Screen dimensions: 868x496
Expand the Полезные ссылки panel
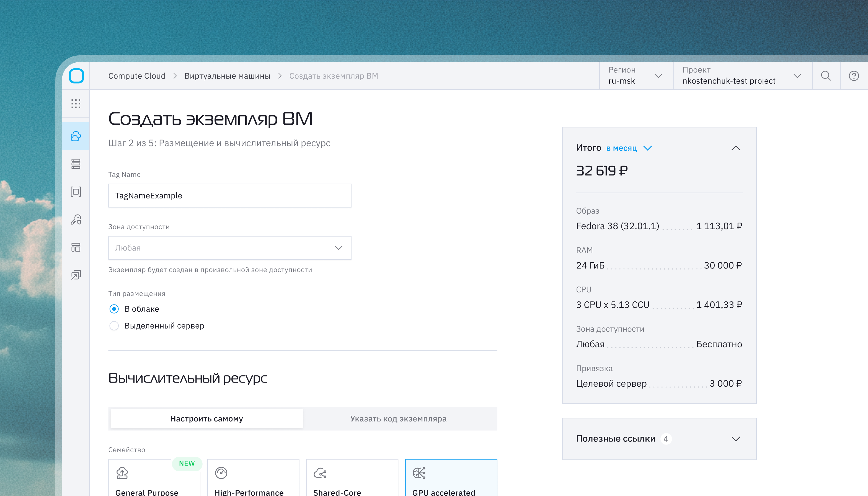click(x=659, y=439)
